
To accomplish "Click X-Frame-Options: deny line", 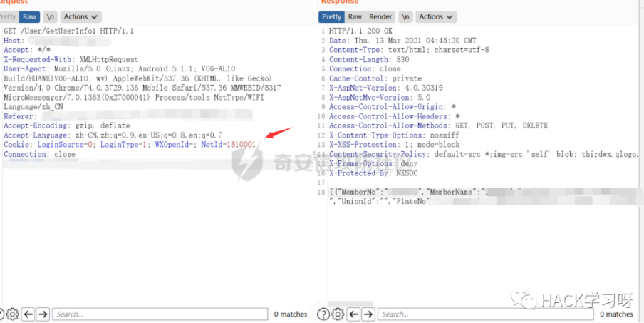I will tap(373, 163).
